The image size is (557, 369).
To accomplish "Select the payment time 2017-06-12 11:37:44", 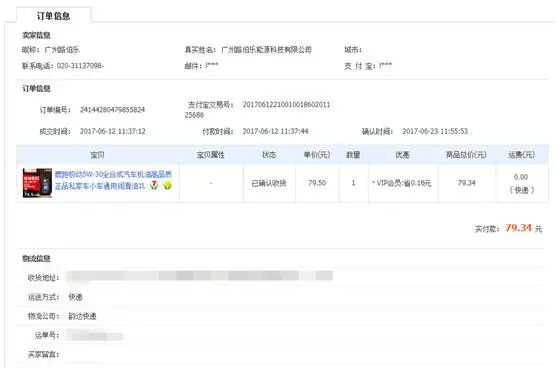I will 275,131.
